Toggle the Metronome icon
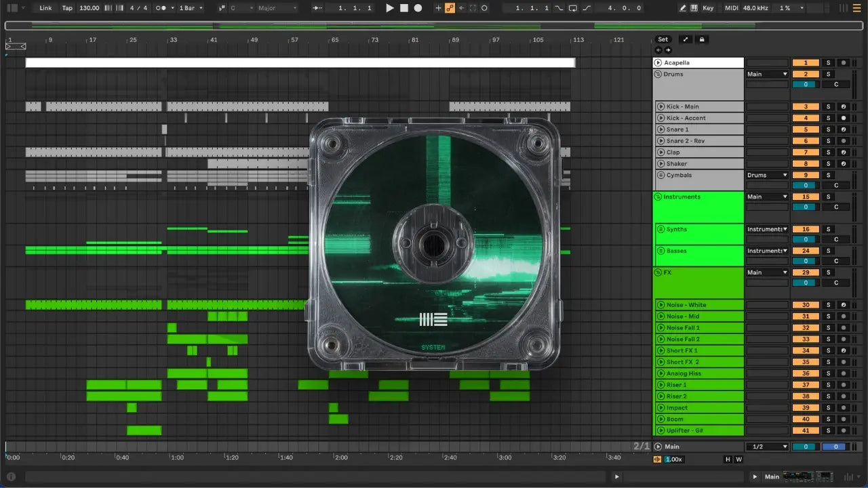868x488 pixels. (162, 8)
